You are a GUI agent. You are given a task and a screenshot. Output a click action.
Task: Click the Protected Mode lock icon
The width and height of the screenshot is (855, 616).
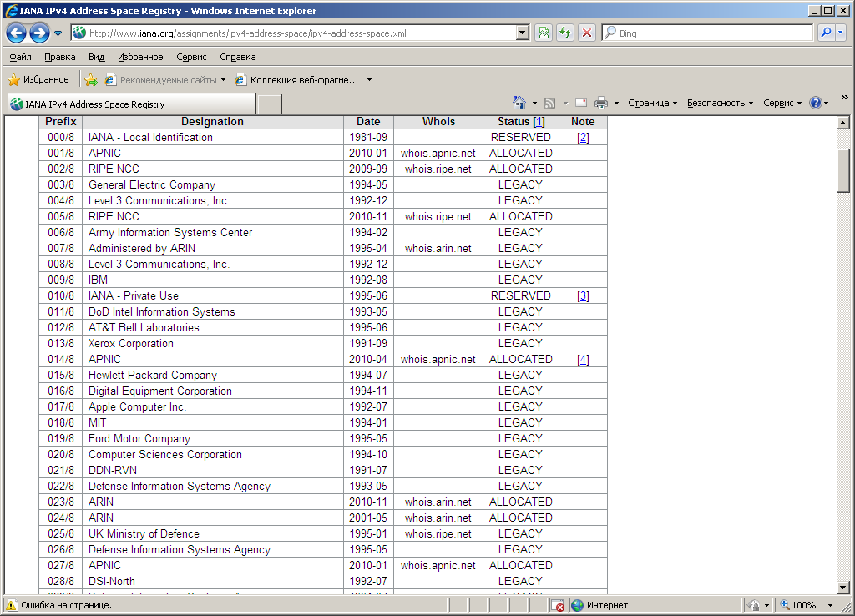tap(755, 605)
